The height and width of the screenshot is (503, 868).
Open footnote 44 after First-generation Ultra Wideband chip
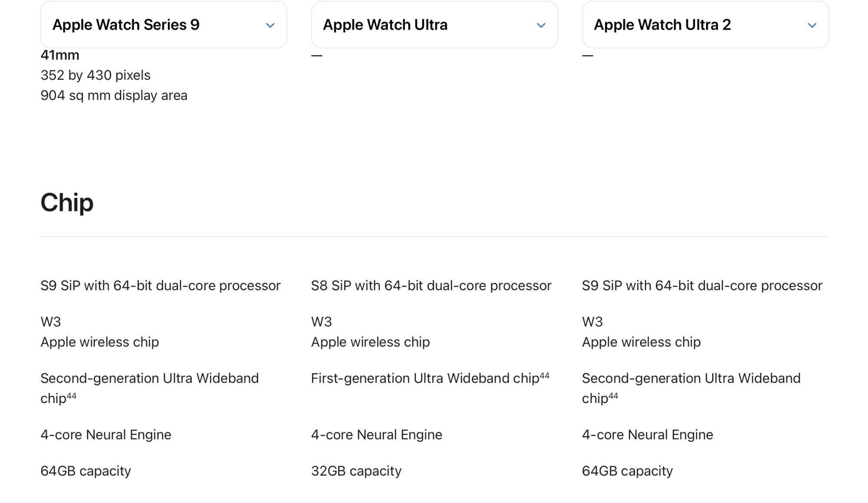click(x=544, y=376)
